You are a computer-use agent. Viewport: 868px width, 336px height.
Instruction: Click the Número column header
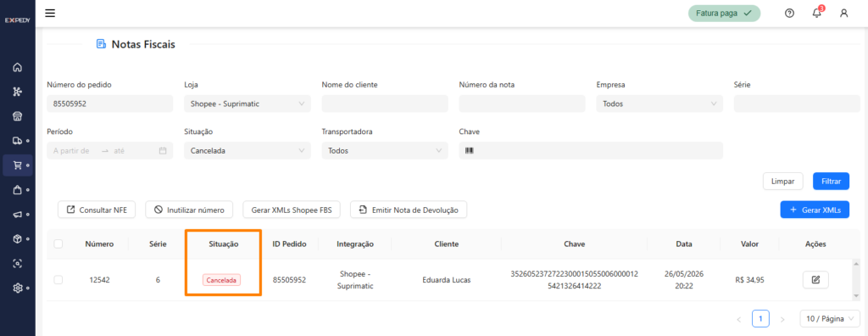point(99,244)
